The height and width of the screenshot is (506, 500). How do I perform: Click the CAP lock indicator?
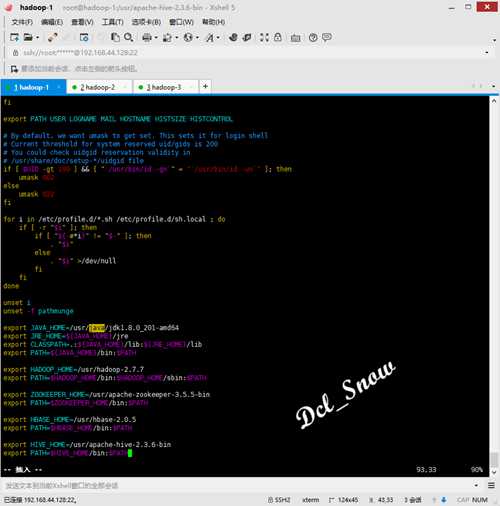[463, 500]
